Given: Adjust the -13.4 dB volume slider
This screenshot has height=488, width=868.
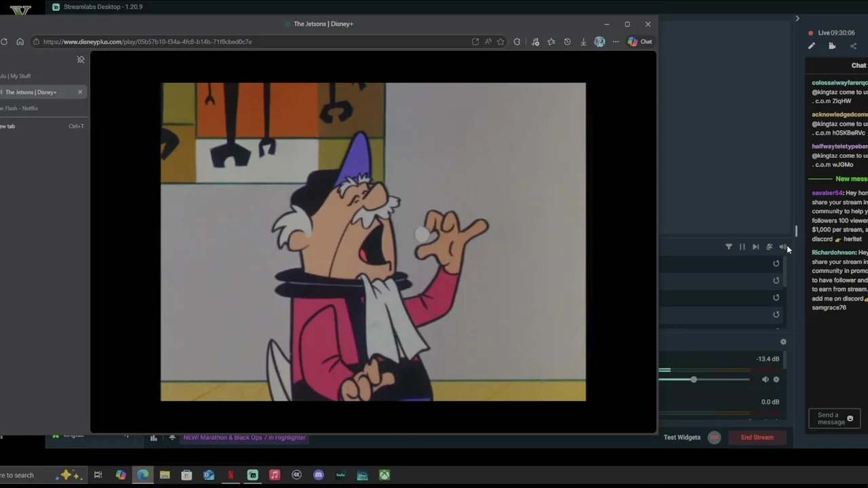Looking at the screenshot, I should coord(694,380).
